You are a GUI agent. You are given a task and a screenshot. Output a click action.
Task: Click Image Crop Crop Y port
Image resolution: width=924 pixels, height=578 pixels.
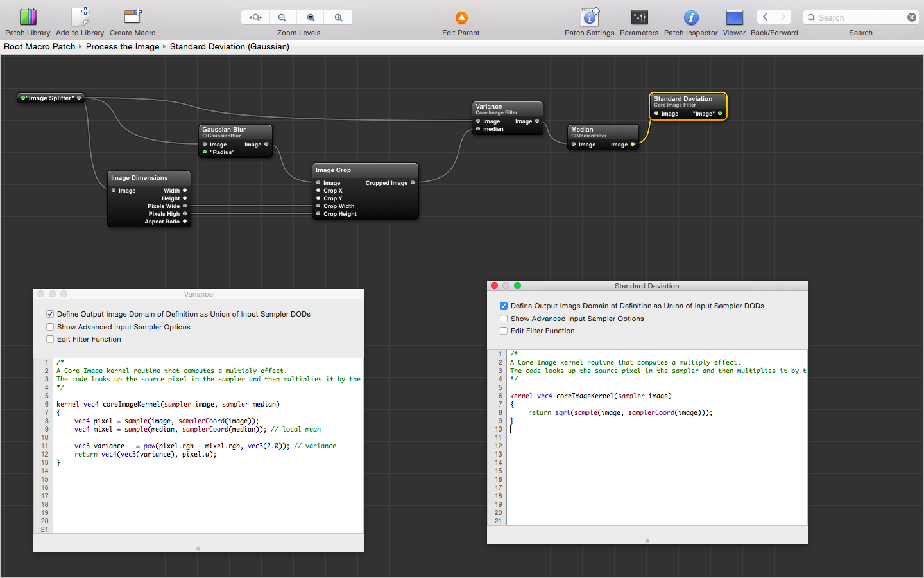click(318, 198)
